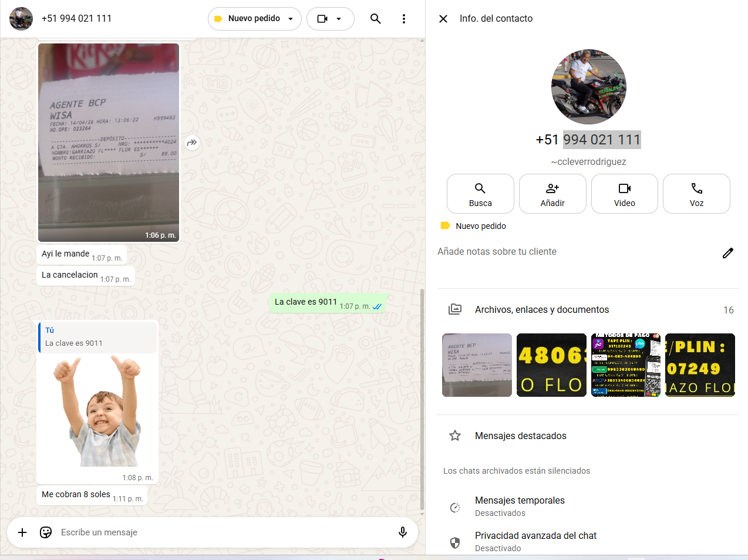The width and height of the screenshot is (748, 560).
Task: Edit client notes with the pencil icon
Action: tap(727, 253)
